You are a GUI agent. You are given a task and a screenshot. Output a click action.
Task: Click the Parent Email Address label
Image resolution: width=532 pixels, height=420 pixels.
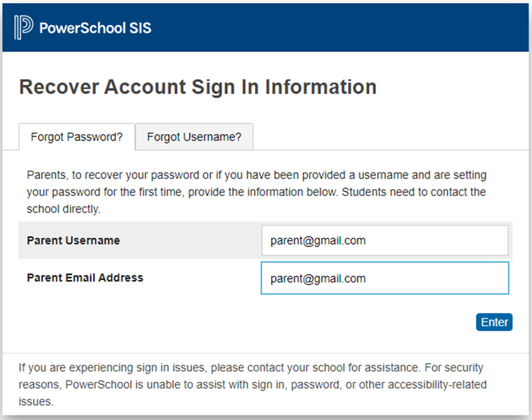pyautogui.click(x=85, y=278)
